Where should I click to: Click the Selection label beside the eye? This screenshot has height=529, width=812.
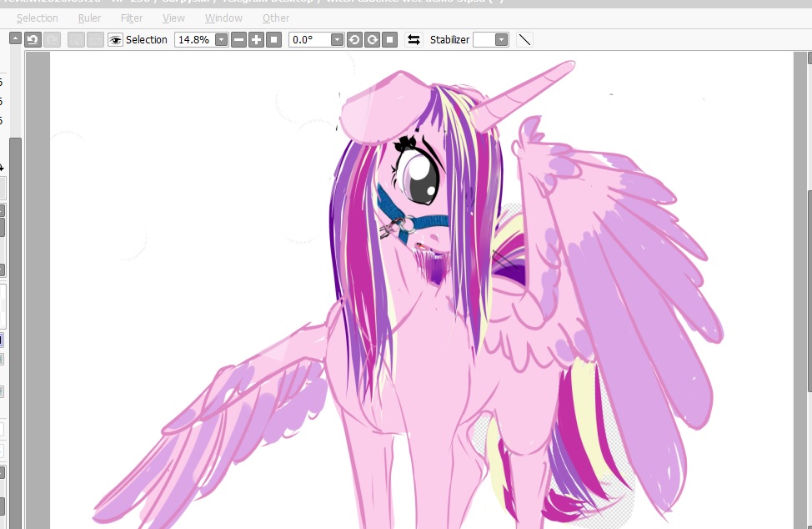pos(147,40)
